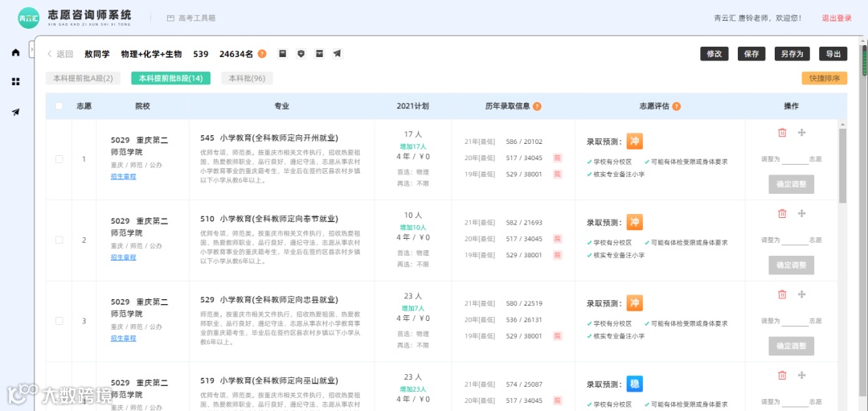Image resolution: width=868 pixels, height=411 pixels.
Task: Delete the 529 小学教育 volunteer row
Action: (782, 294)
